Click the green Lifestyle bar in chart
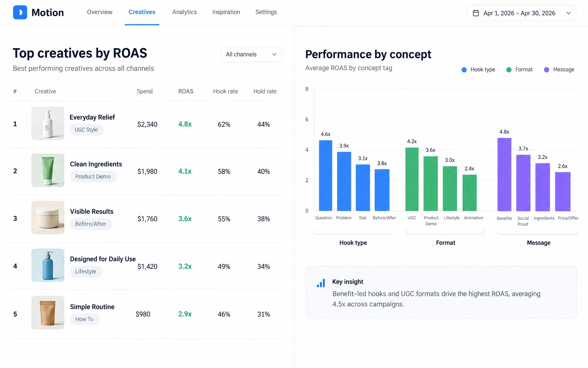This screenshot has height=368, width=588. click(x=450, y=188)
